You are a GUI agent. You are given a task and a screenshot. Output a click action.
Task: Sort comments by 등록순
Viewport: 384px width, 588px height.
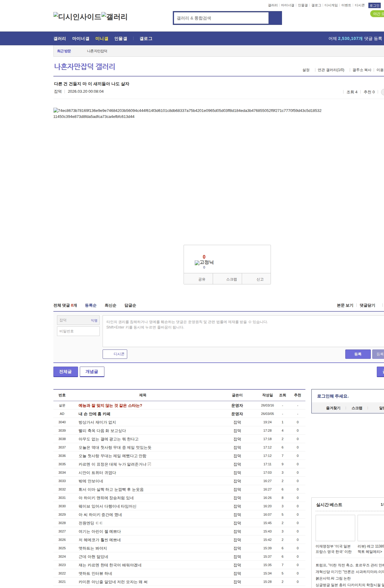point(91,305)
